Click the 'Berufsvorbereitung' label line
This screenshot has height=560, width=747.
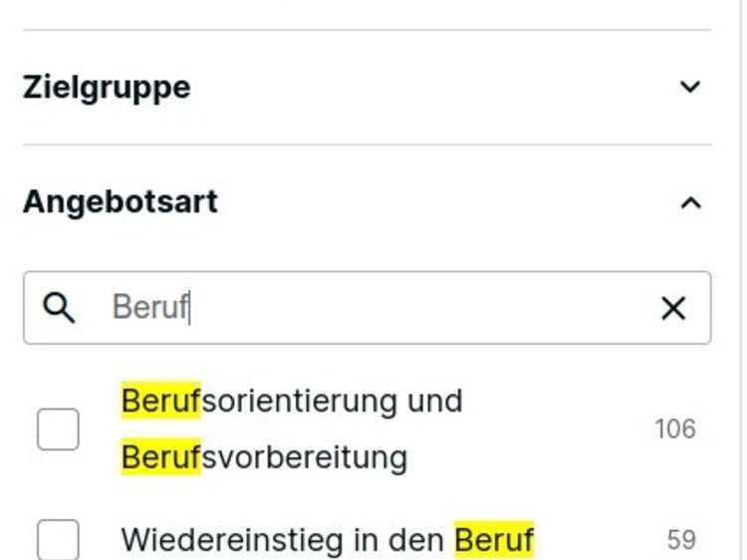click(264, 457)
